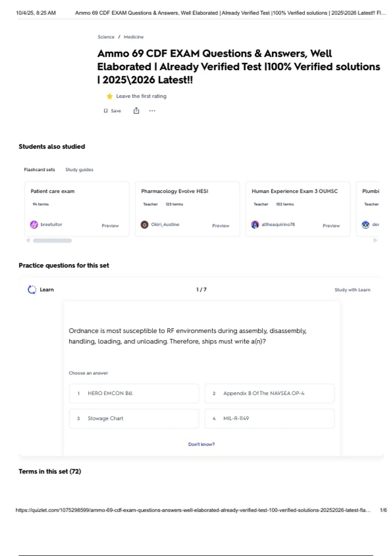Click breetuitor's profile avatar
This screenshot has height=556, width=392.
34,225
